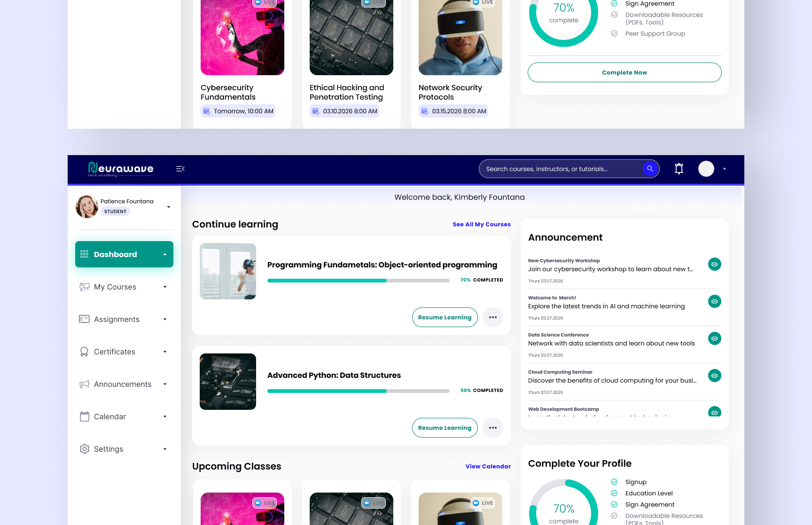Toggle the Education Level profile checkmark
The height and width of the screenshot is (525, 812).
pos(614,493)
